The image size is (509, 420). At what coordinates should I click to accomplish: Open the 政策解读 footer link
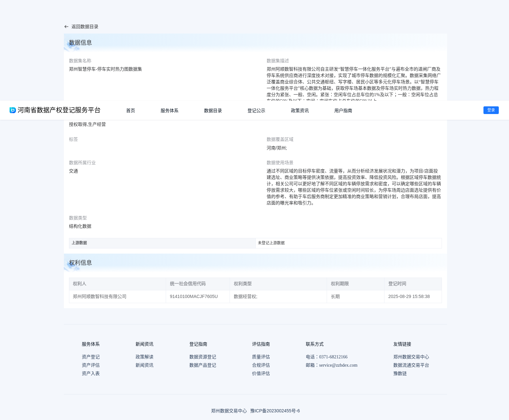coord(144,357)
